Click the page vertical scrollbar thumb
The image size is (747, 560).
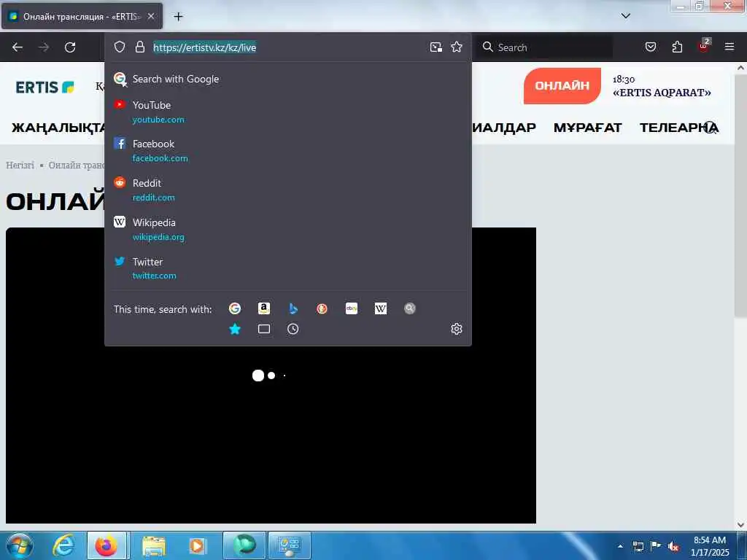(740, 195)
